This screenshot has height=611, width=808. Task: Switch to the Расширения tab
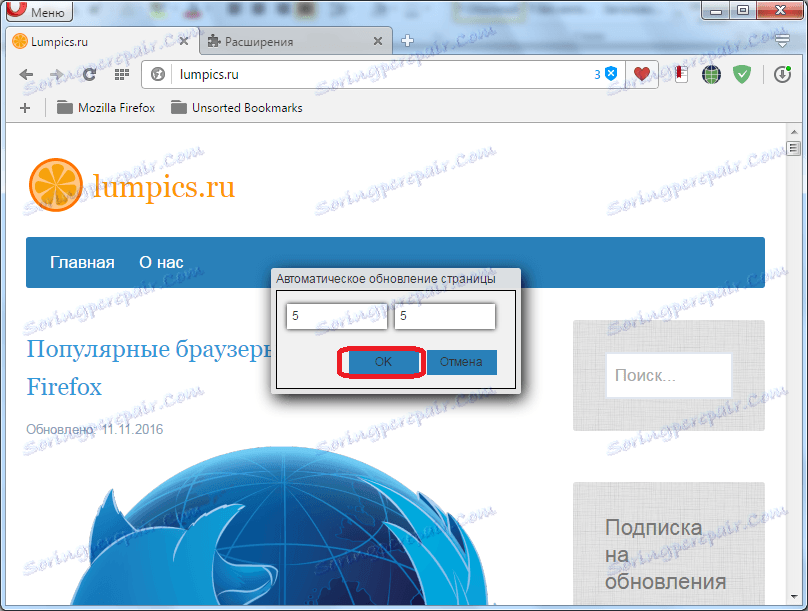(295, 41)
